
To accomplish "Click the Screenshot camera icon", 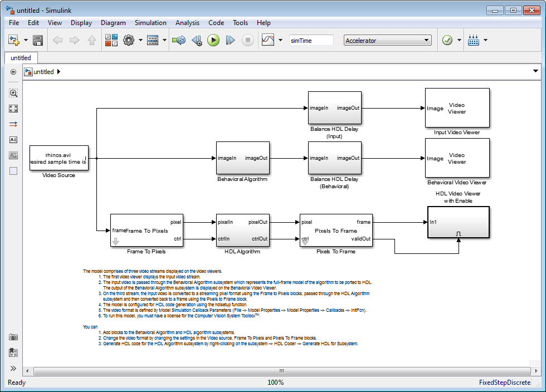I will pos(13,337).
